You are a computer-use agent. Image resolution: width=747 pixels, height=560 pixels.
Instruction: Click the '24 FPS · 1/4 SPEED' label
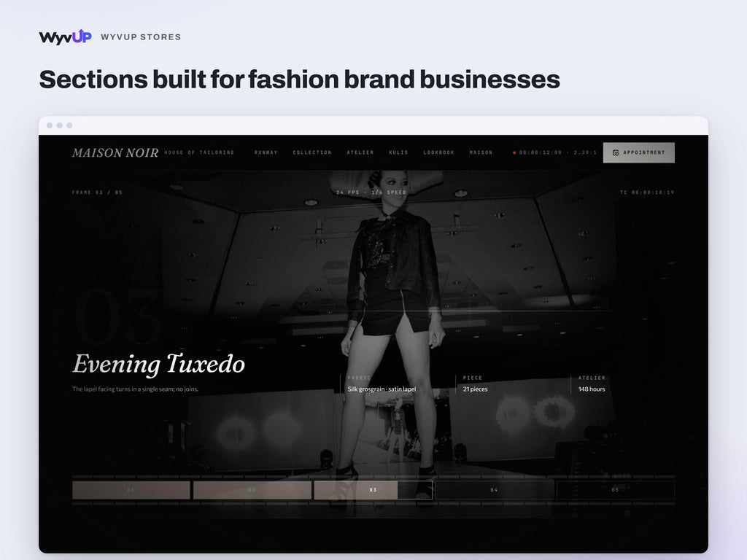[371, 192]
